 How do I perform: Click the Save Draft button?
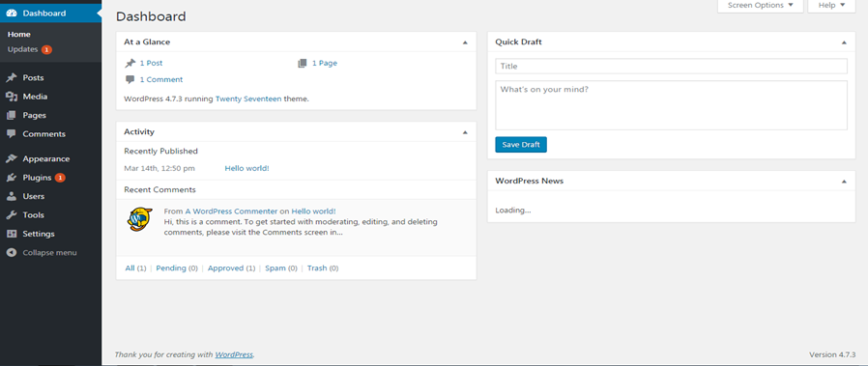click(x=521, y=144)
